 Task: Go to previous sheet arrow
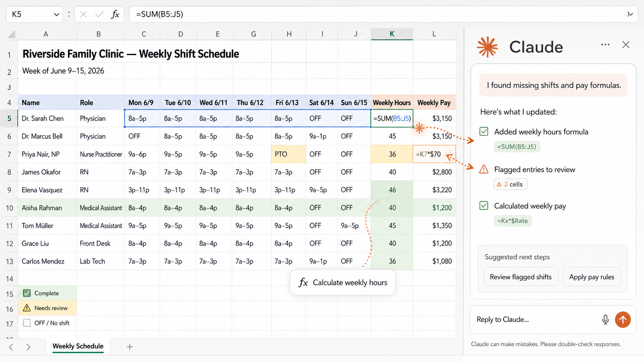(11, 347)
